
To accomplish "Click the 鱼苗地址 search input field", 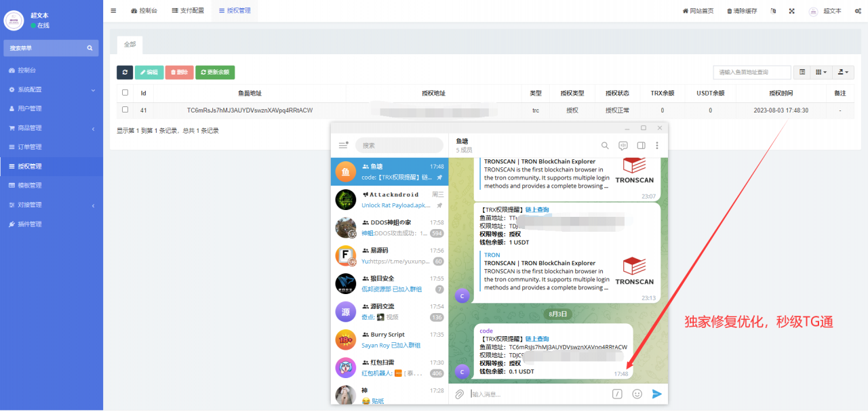I will click(751, 73).
